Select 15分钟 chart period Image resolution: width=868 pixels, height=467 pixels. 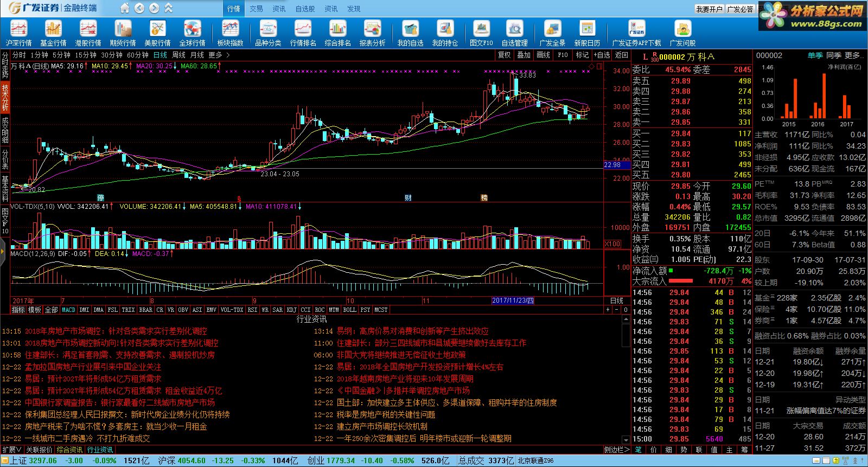point(86,55)
